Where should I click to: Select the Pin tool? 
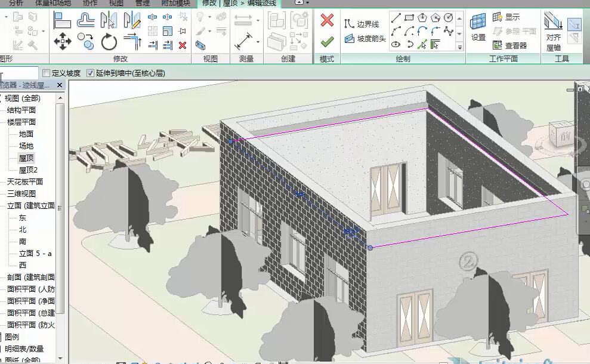pyautogui.click(x=183, y=31)
